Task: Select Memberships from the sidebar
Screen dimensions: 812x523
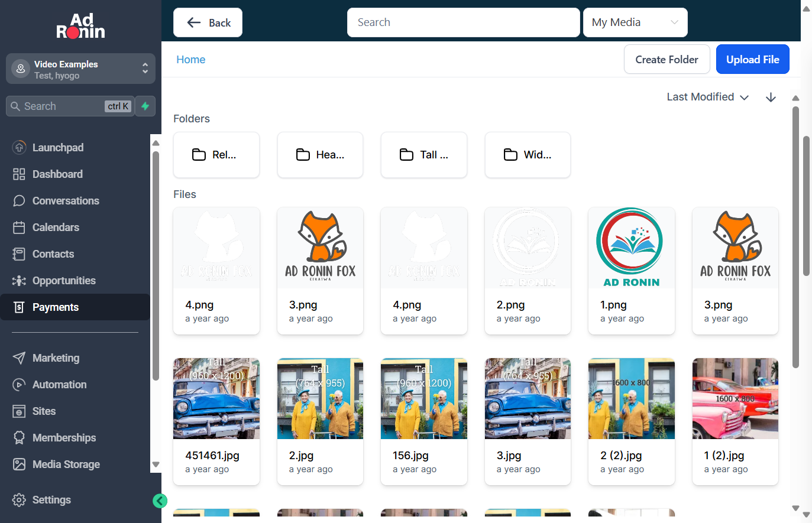Action: coord(75,437)
